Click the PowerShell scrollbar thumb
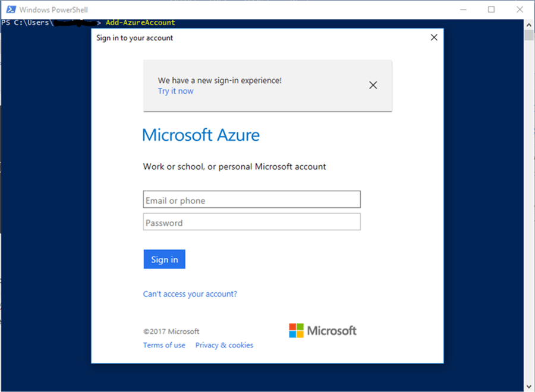The image size is (535, 392). 529,36
